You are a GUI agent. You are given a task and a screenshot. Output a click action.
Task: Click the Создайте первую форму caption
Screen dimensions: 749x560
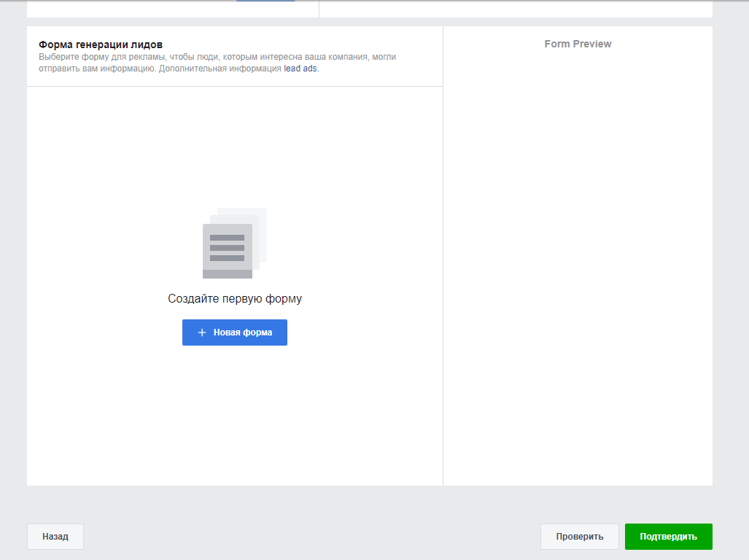coord(234,298)
